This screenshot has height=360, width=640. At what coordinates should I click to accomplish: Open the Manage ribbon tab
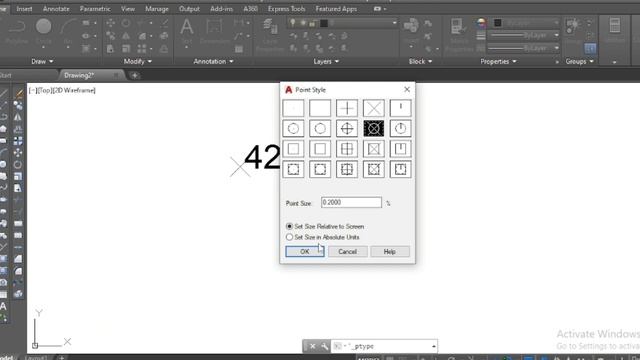[157, 9]
